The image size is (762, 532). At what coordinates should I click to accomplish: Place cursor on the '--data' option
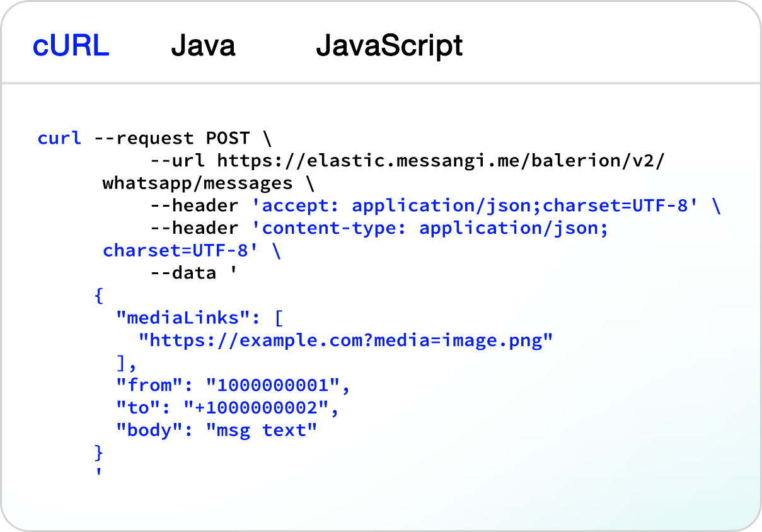[183, 274]
